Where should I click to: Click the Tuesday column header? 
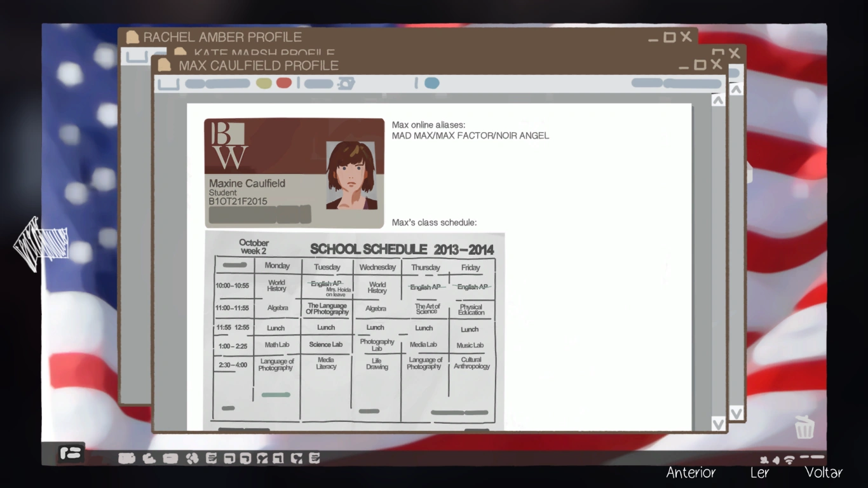tap(327, 267)
